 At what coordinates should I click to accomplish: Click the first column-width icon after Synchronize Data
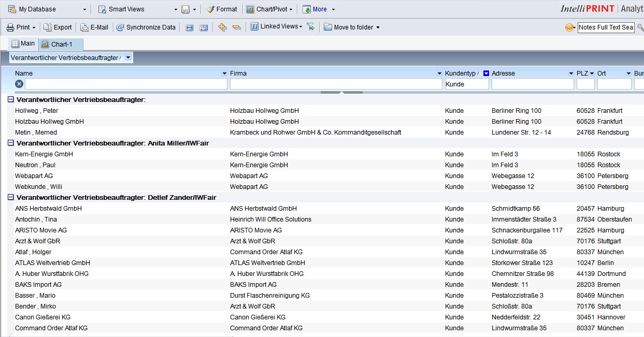190,27
